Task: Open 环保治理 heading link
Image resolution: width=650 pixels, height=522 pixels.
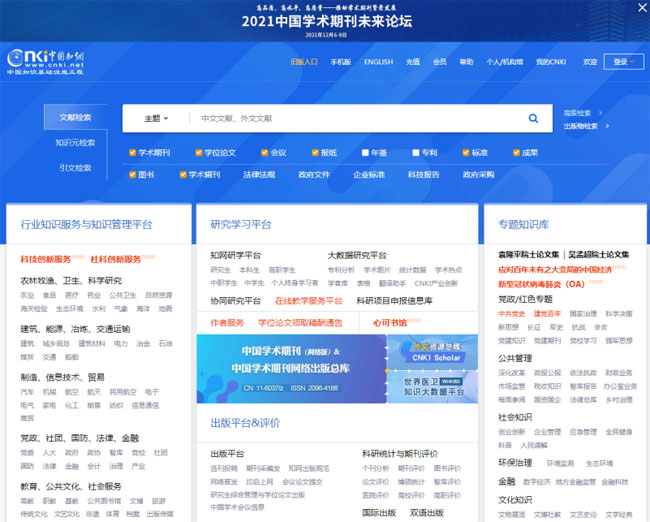Action: pos(515,463)
